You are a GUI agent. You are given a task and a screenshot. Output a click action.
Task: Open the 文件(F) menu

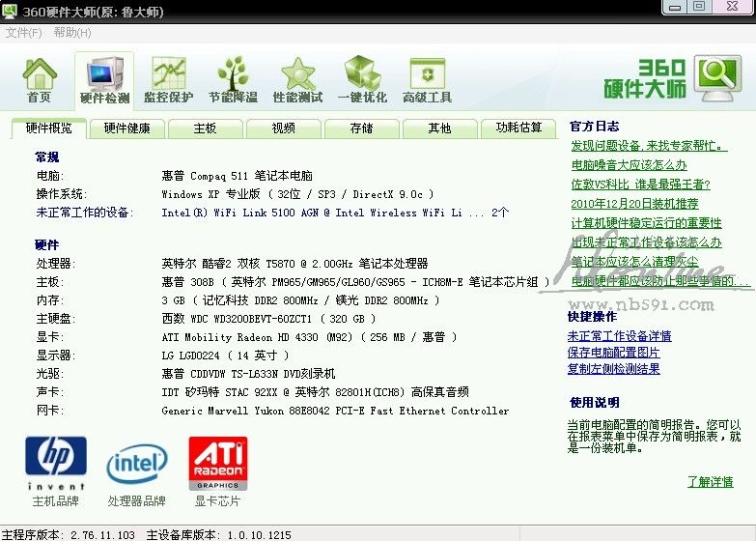click(24, 33)
